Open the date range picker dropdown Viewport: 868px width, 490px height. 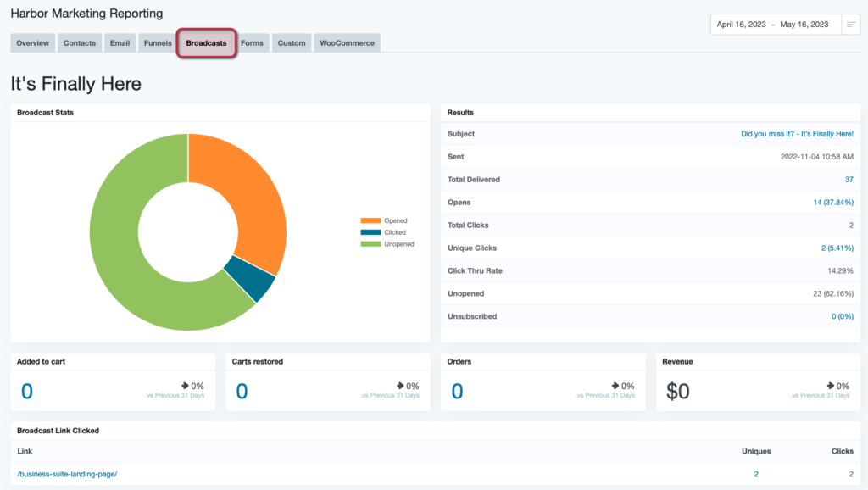[773, 25]
